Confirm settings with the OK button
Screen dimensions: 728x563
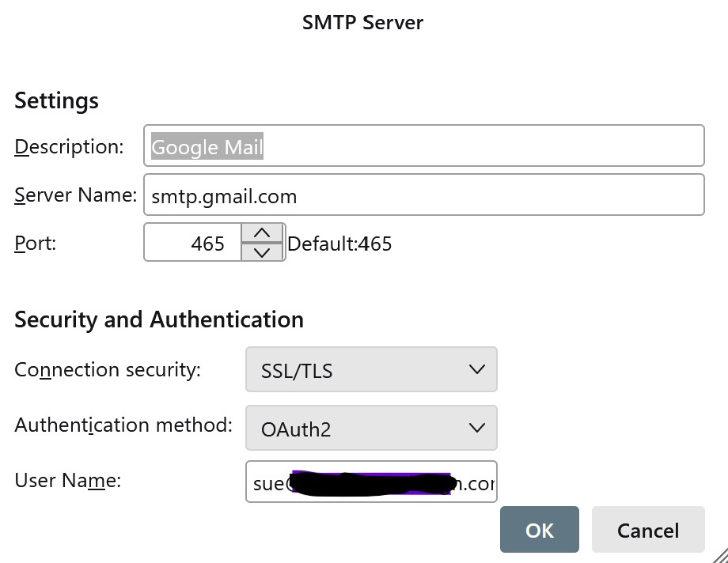click(540, 530)
